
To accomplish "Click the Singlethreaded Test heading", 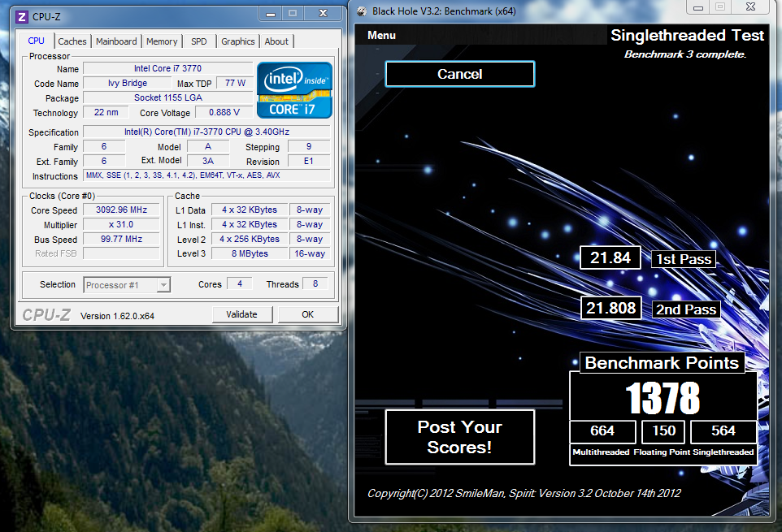I will pos(687,35).
